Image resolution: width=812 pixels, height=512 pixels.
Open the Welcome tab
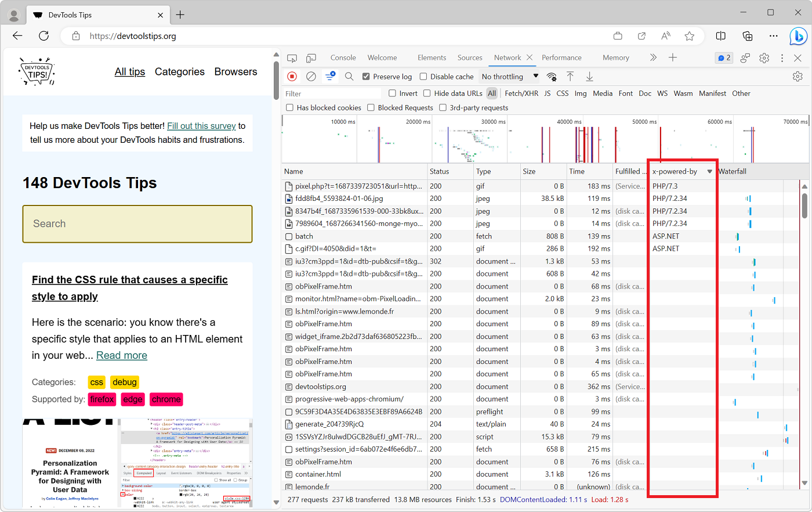[x=382, y=58]
